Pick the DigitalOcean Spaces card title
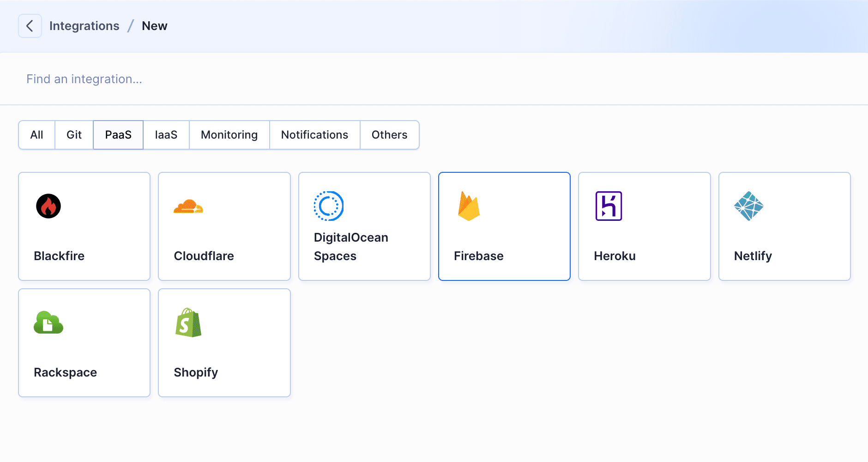The image size is (868, 462). 351,247
